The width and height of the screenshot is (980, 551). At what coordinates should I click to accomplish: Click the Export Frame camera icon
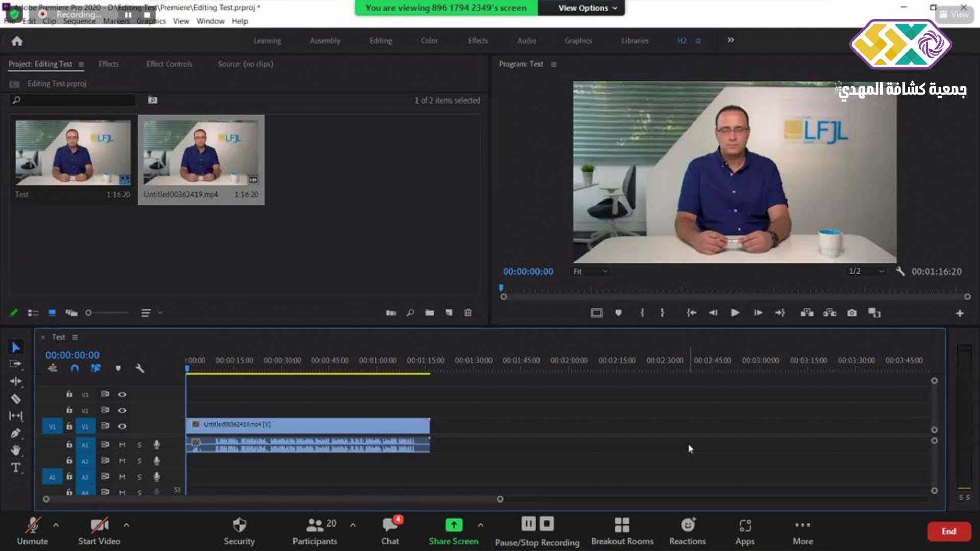pyautogui.click(x=852, y=313)
